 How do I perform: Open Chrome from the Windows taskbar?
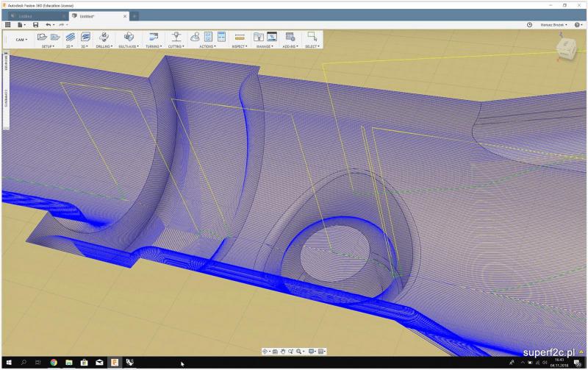(x=54, y=363)
